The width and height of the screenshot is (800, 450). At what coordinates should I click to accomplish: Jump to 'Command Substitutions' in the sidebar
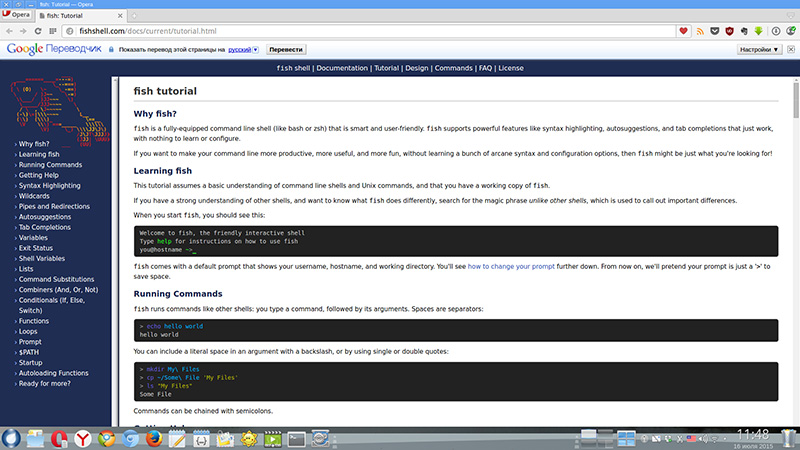coord(56,280)
